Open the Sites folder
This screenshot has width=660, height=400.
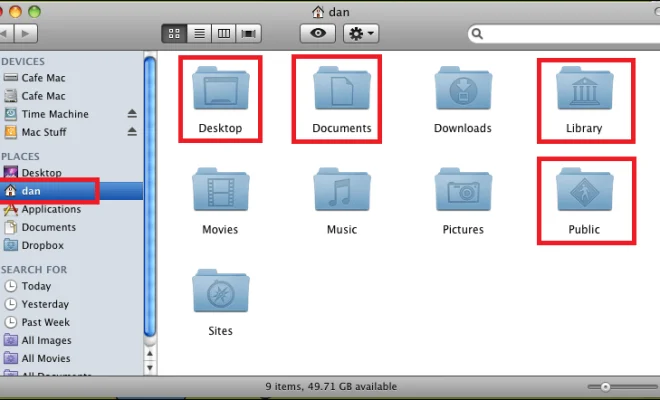tap(221, 291)
